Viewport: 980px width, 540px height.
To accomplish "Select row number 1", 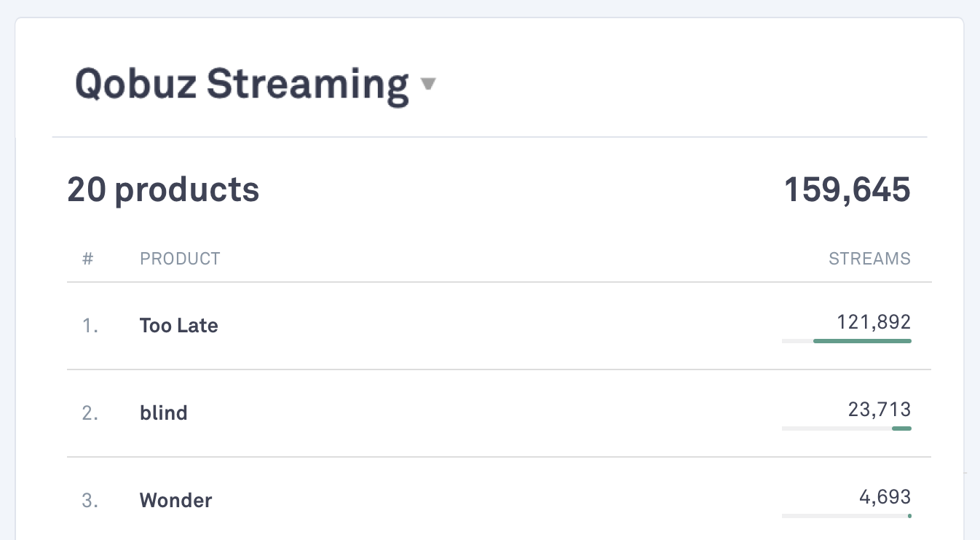I will (x=90, y=325).
